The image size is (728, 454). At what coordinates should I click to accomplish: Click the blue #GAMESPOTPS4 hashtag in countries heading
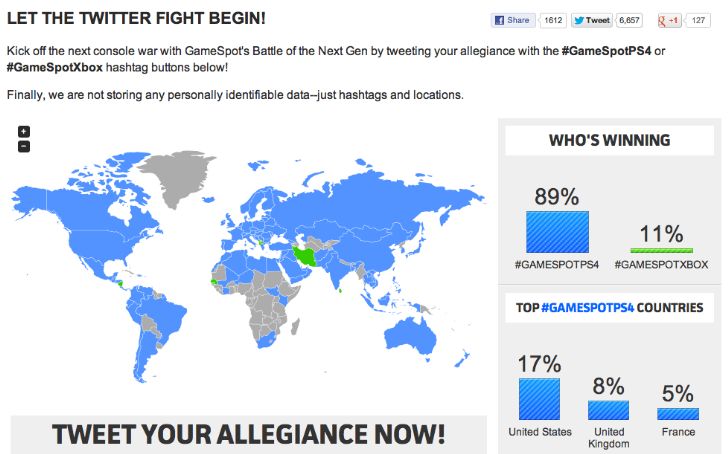tap(587, 308)
